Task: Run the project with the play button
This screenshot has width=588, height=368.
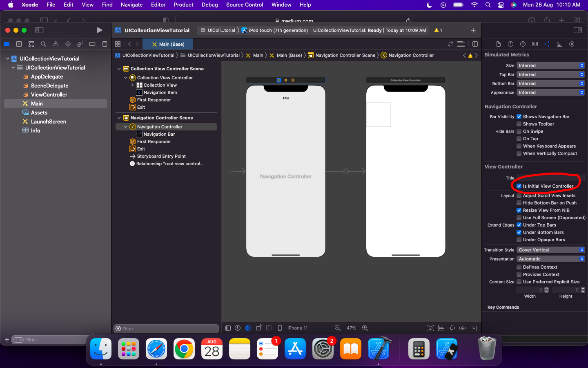Action: (99, 30)
